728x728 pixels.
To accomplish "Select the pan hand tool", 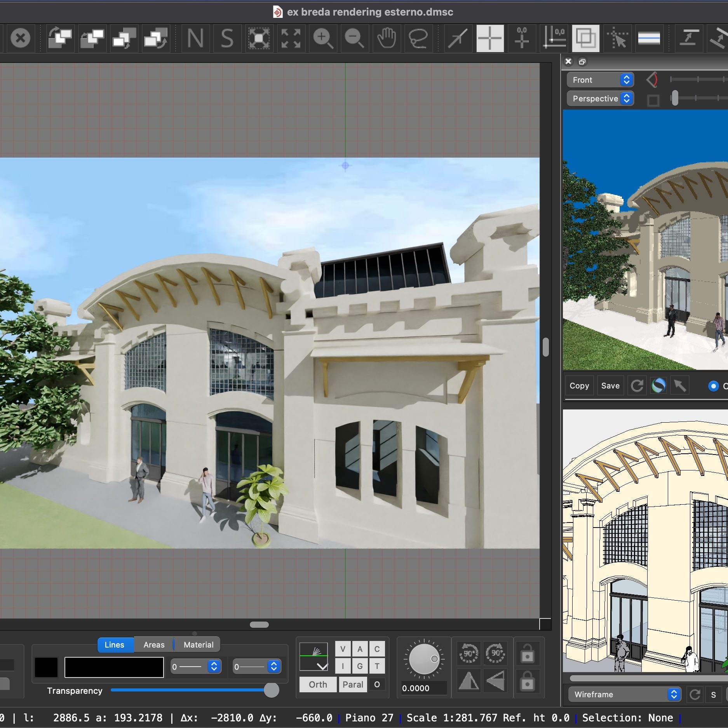I will tap(387, 38).
